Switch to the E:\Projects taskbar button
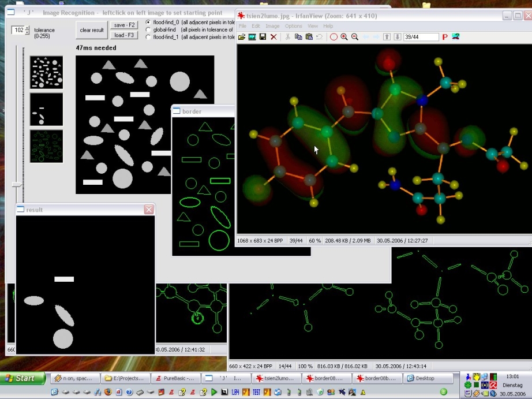 tap(126, 378)
